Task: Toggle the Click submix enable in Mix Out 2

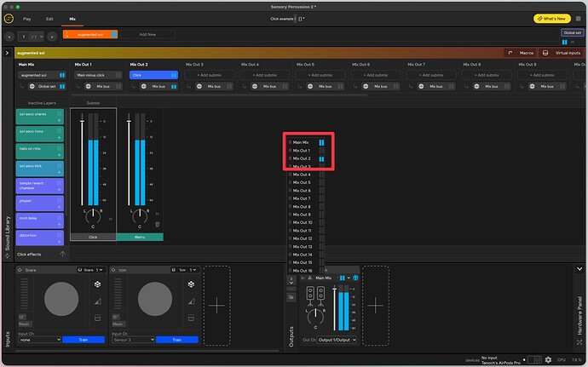Action: [x=174, y=75]
